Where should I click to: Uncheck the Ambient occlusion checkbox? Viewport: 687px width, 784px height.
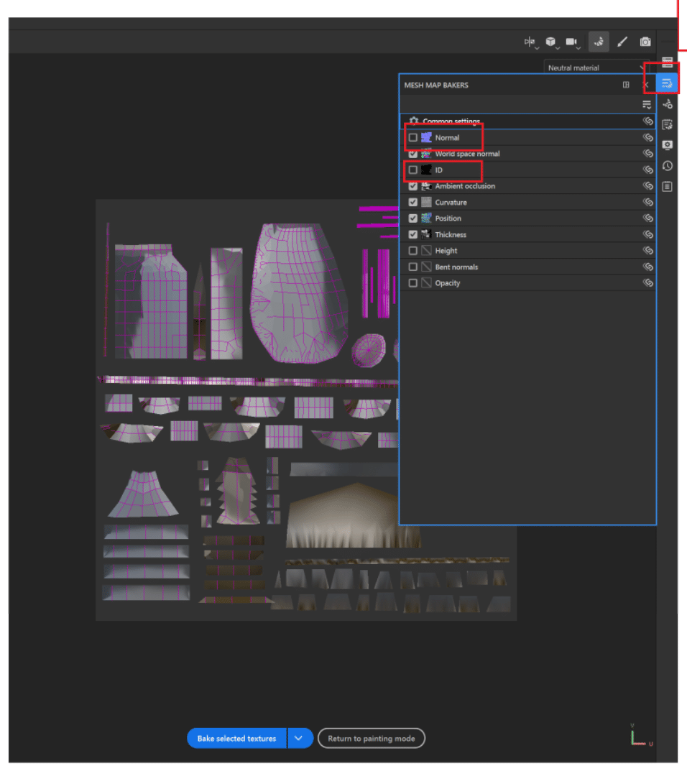tap(412, 186)
